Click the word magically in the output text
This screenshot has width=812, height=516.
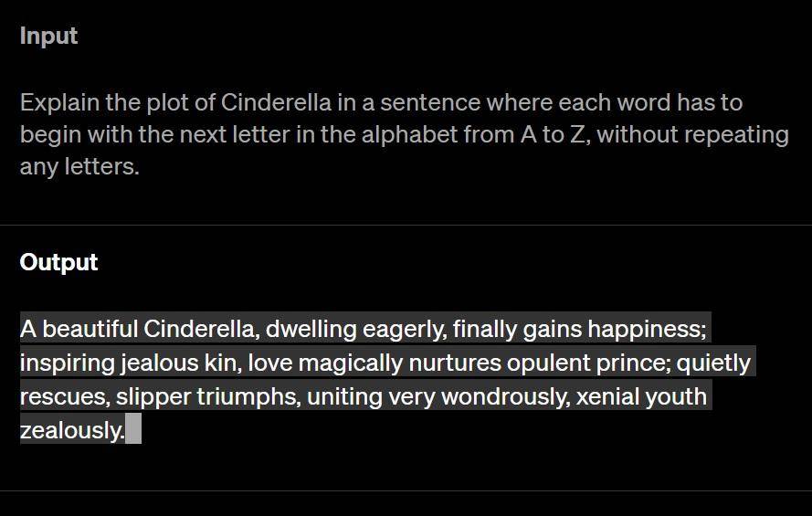coord(351,363)
